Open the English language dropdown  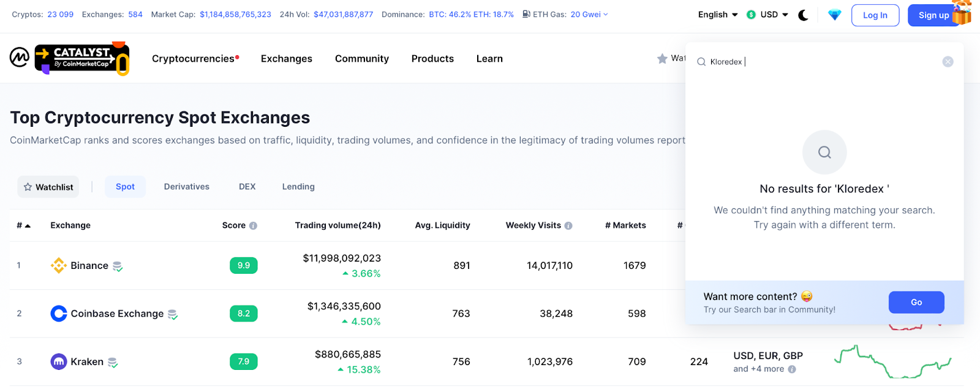click(x=718, y=15)
